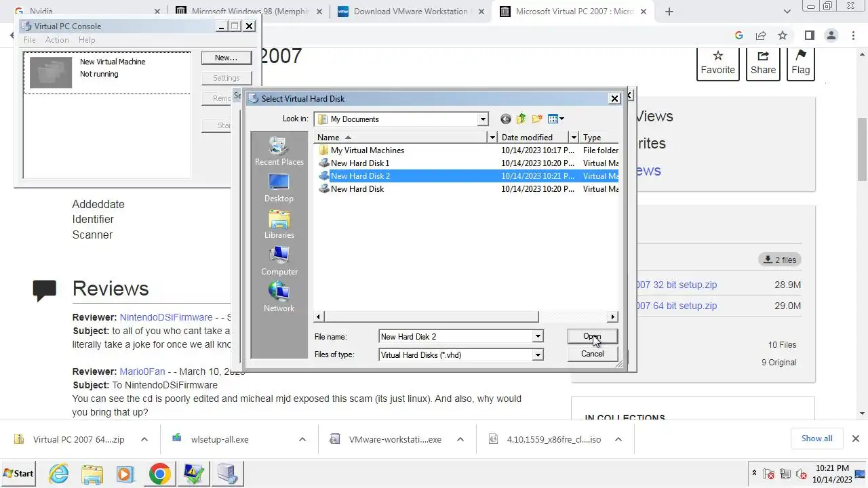Open Desktop in dialog sidebar
Viewport: 868px width, 488px height.
(279, 188)
